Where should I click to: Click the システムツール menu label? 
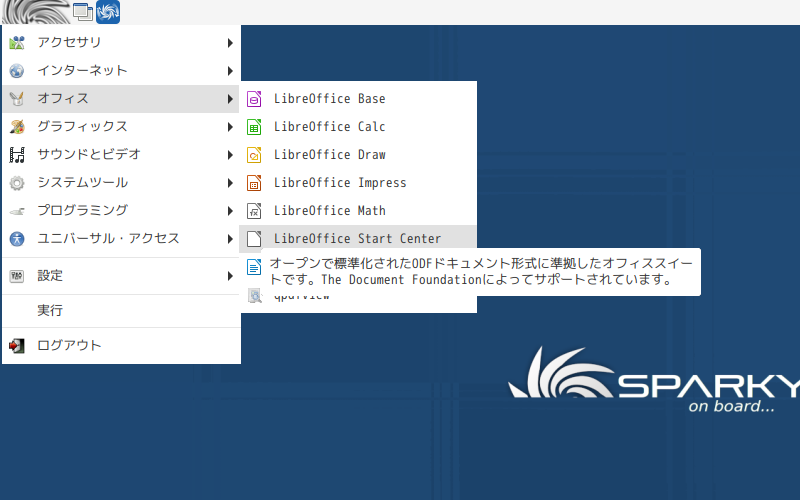82,183
